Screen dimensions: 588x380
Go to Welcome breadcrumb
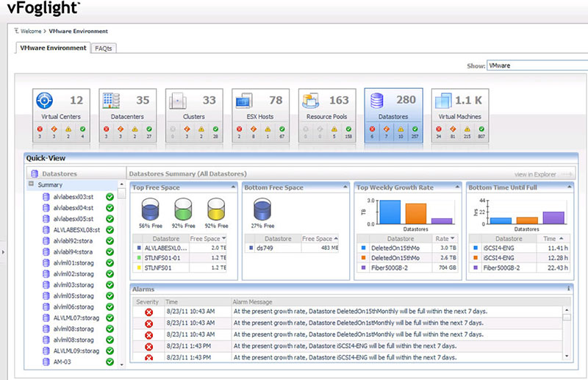coord(31,31)
